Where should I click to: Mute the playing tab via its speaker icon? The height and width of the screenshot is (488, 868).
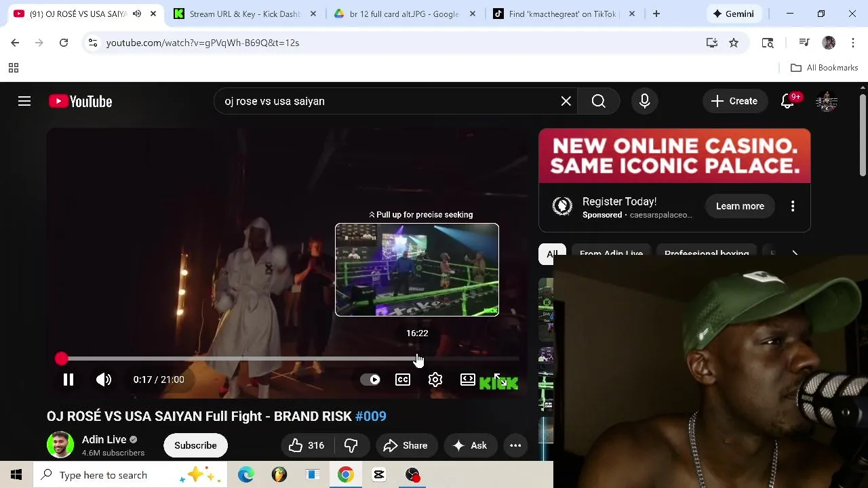[x=137, y=14]
